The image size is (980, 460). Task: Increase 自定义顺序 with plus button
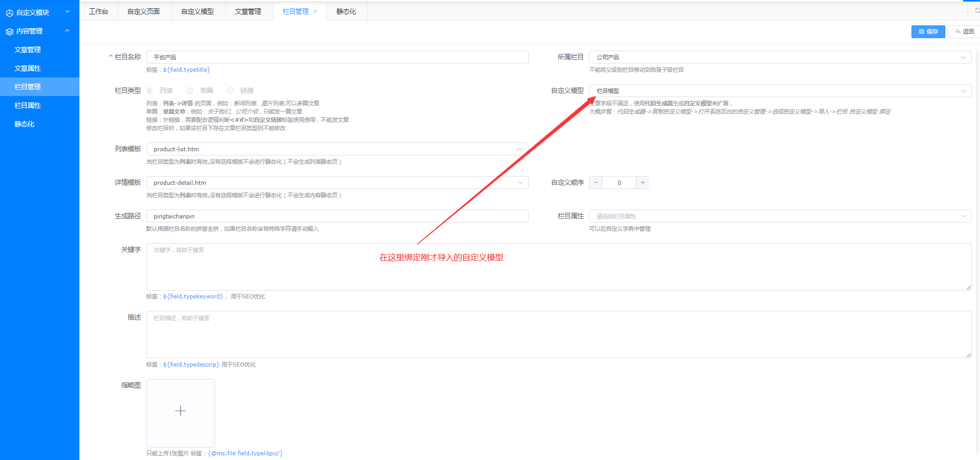tap(643, 183)
